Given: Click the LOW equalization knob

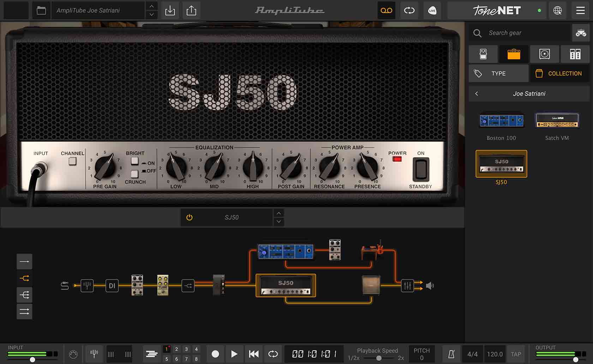Looking at the screenshot, I should tap(176, 166).
